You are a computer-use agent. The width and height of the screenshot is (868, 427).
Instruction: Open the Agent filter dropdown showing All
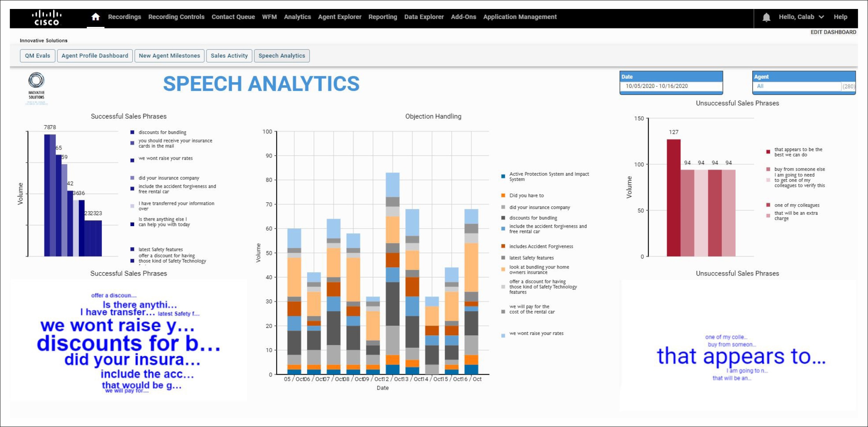tap(797, 86)
